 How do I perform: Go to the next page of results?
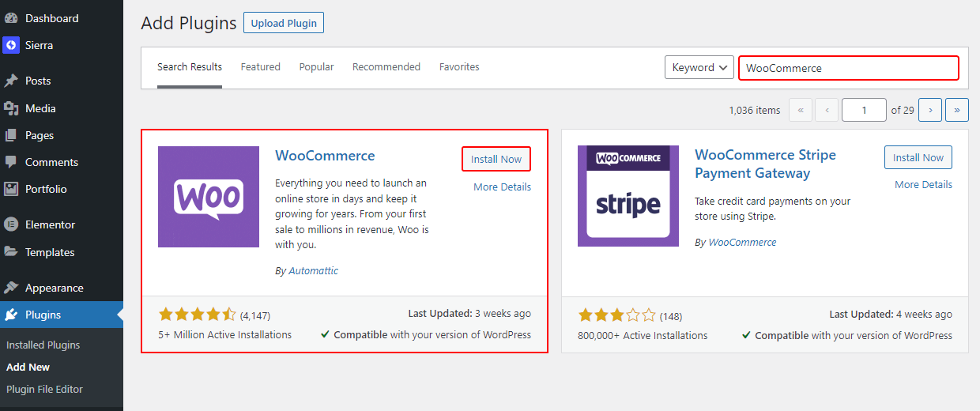point(930,110)
